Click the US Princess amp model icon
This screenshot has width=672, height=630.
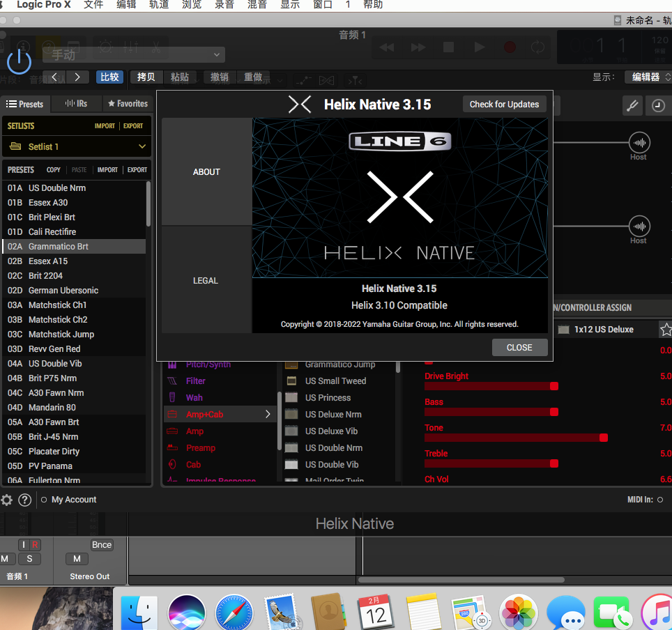pyautogui.click(x=293, y=397)
